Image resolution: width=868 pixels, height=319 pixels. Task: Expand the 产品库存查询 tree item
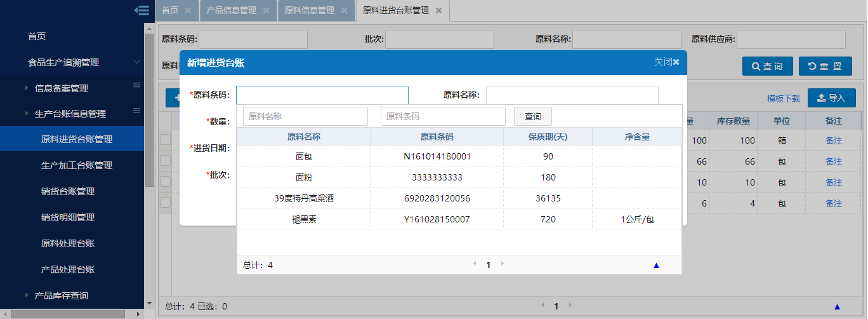coord(26,295)
